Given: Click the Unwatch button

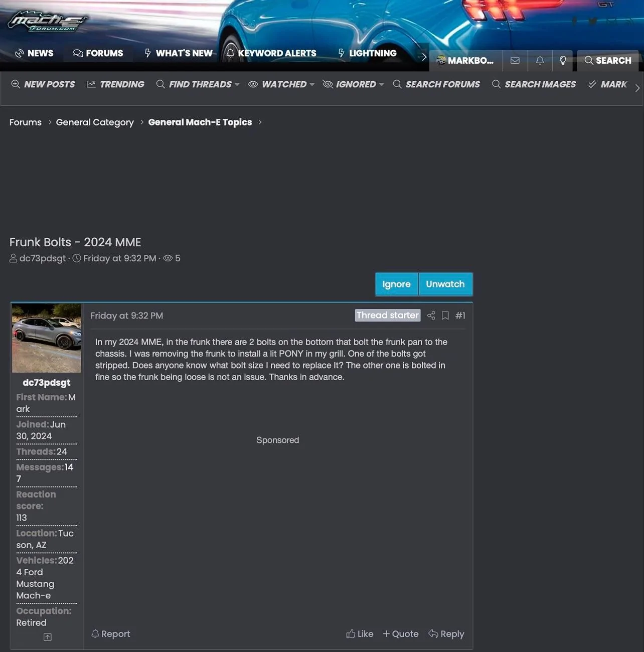Looking at the screenshot, I should click(x=445, y=284).
